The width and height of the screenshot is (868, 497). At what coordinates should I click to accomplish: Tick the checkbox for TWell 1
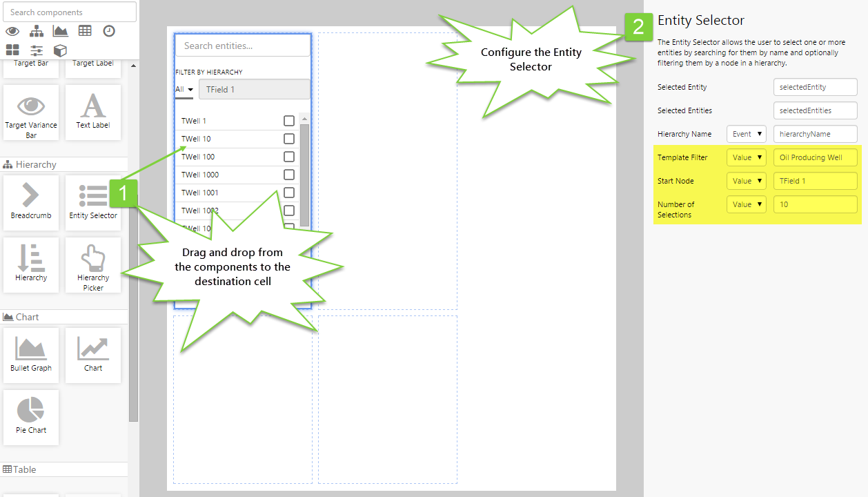tap(289, 121)
